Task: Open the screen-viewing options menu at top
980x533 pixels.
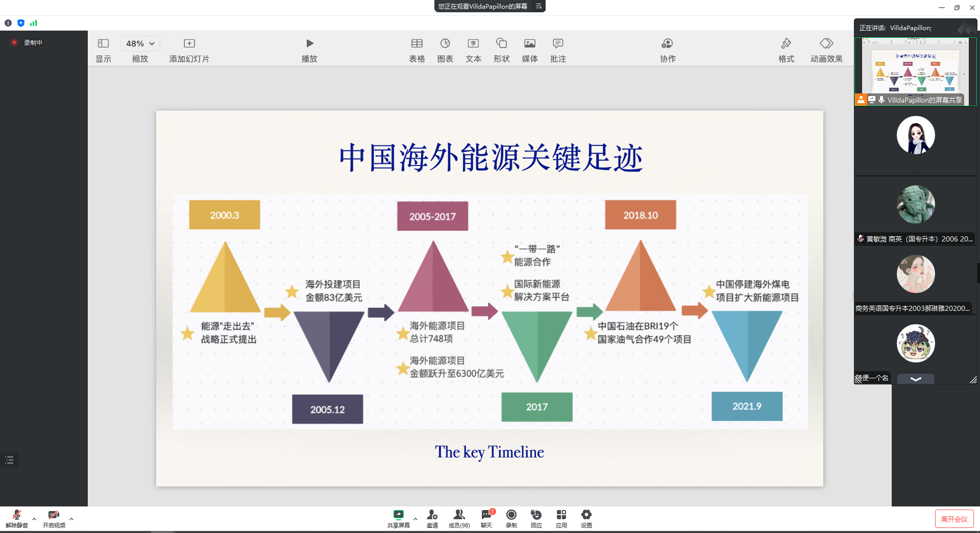Action: click(x=538, y=6)
